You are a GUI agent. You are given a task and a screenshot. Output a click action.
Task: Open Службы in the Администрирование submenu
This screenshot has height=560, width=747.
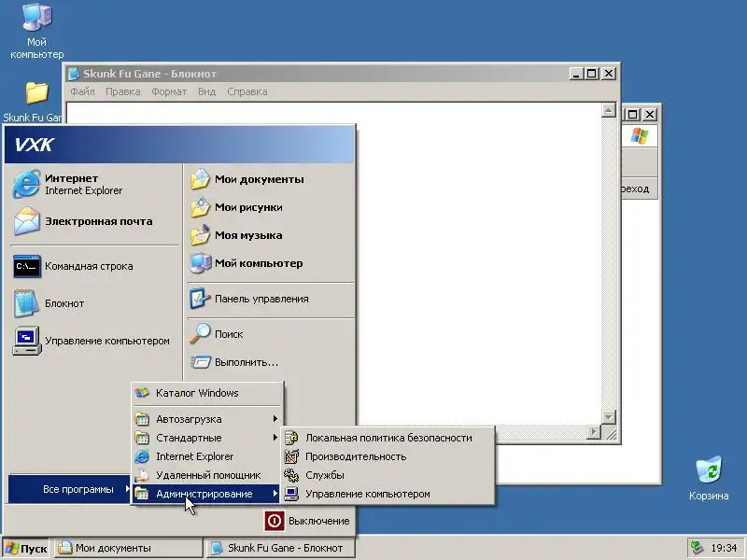pyautogui.click(x=388, y=475)
